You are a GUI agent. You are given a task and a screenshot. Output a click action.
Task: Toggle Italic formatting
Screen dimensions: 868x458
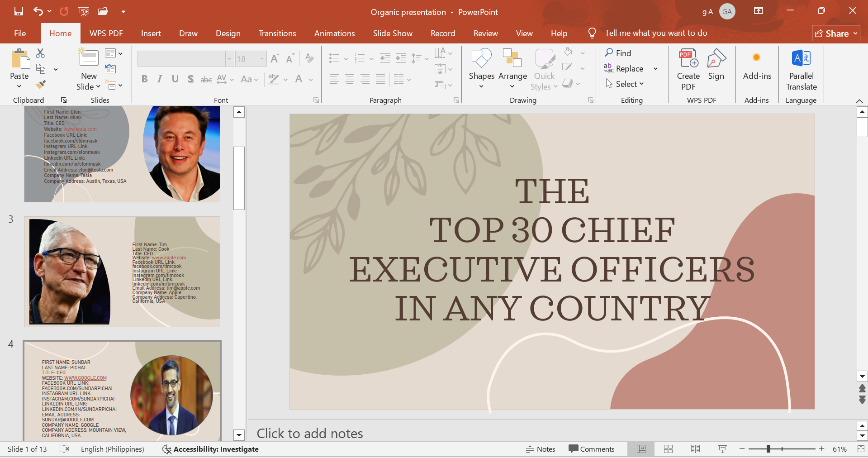160,79
